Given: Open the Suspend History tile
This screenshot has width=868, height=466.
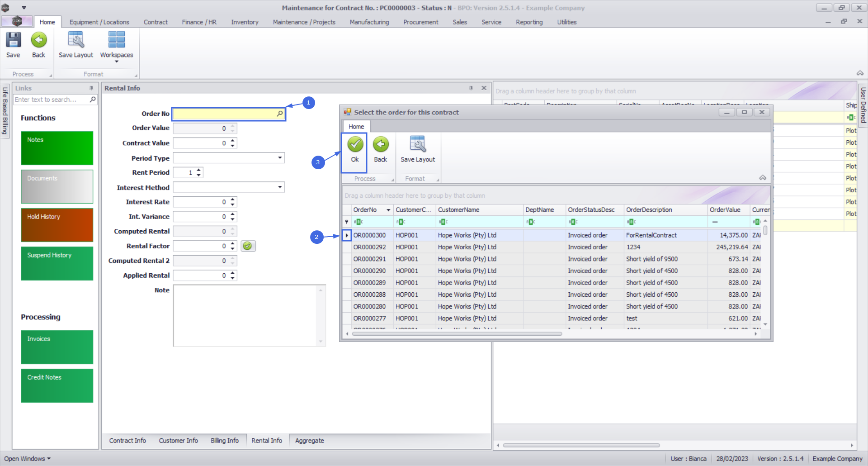Looking at the screenshot, I should tap(57, 263).
